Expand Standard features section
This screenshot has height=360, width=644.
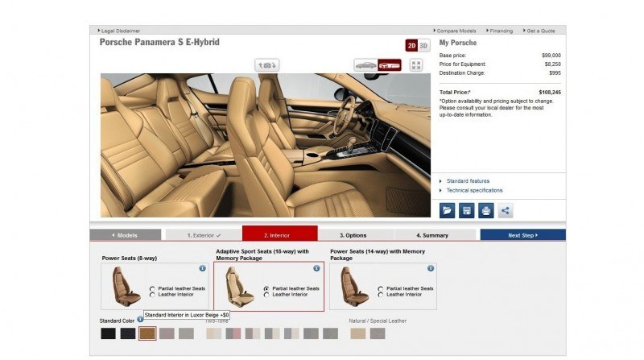(468, 181)
